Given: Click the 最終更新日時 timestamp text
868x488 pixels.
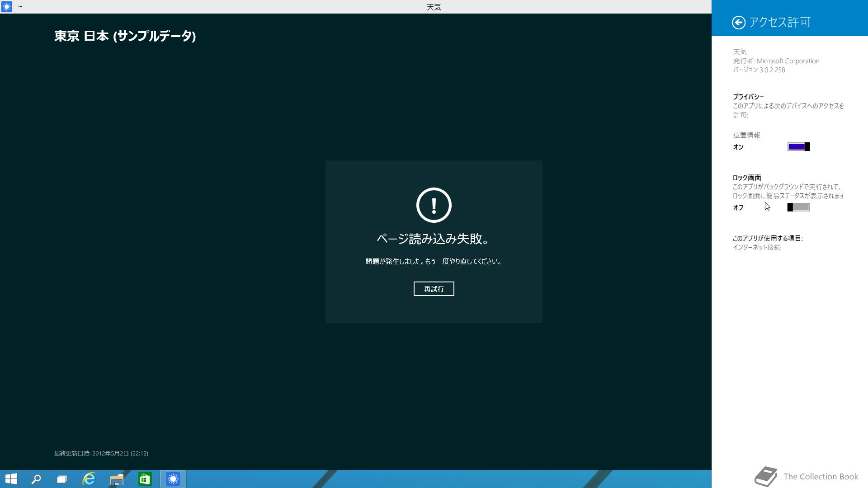Looking at the screenshot, I should point(101,453).
